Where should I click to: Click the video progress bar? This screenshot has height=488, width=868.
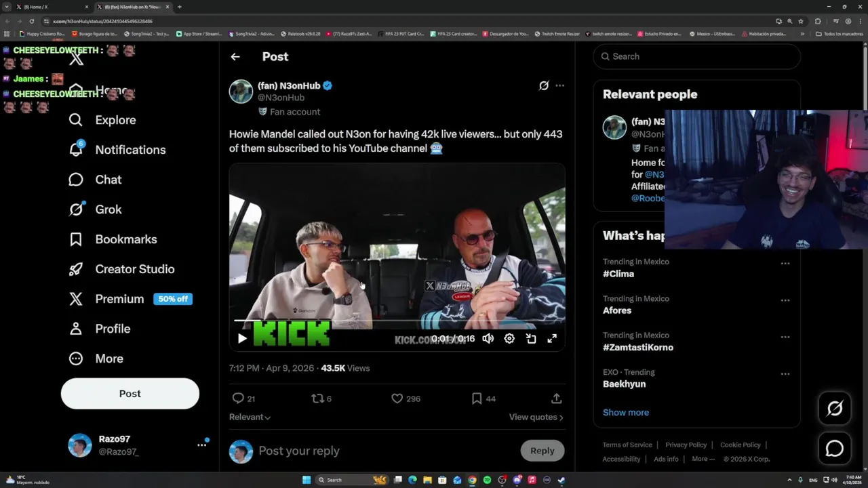click(397, 321)
